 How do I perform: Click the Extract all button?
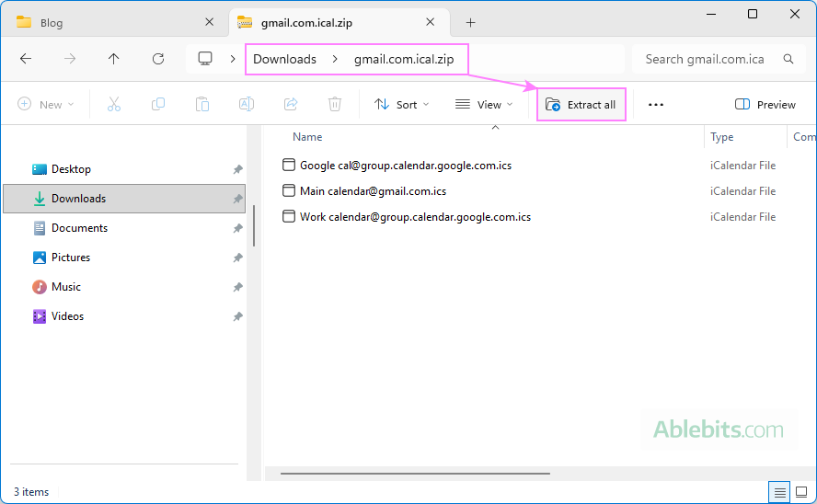581,105
